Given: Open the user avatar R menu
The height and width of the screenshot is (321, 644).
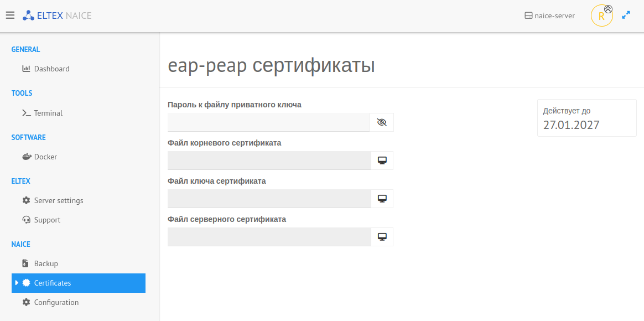Looking at the screenshot, I should pyautogui.click(x=601, y=16).
